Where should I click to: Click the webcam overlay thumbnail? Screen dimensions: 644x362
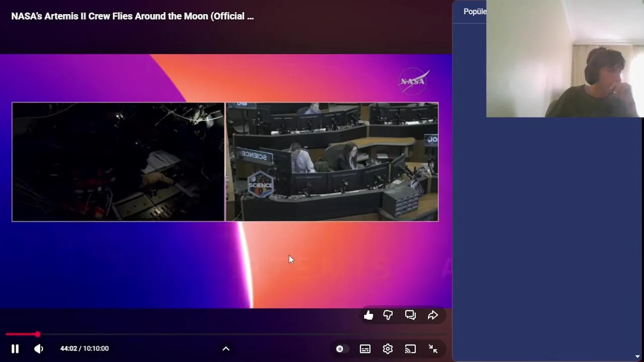[565, 59]
